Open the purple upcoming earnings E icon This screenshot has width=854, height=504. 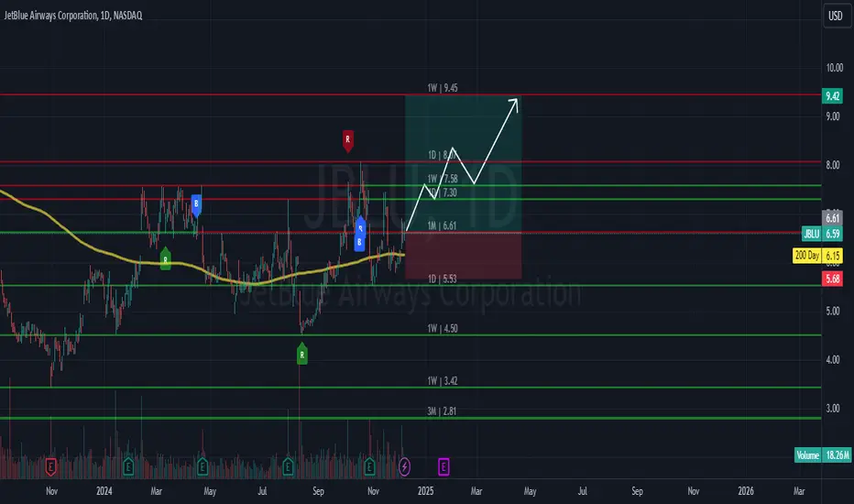click(x=443, y=466)
